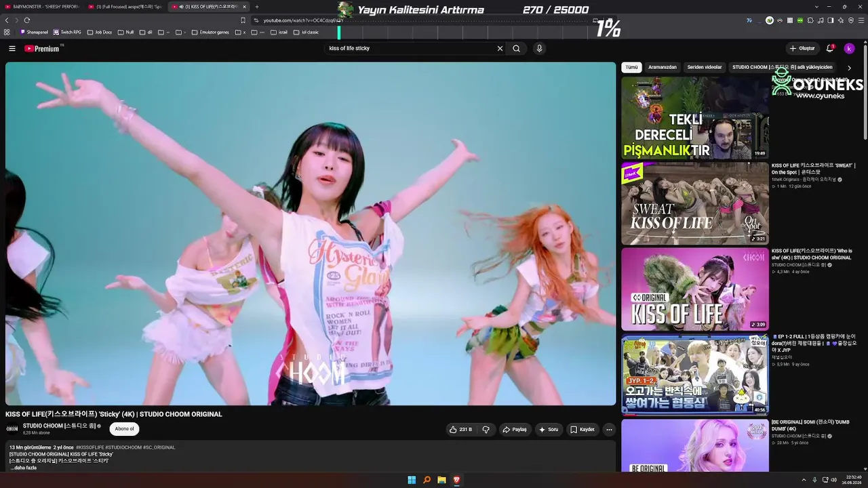Bookmark this page using the address bar icon
The height and width of the screenshot is (488, 868).
243,20
